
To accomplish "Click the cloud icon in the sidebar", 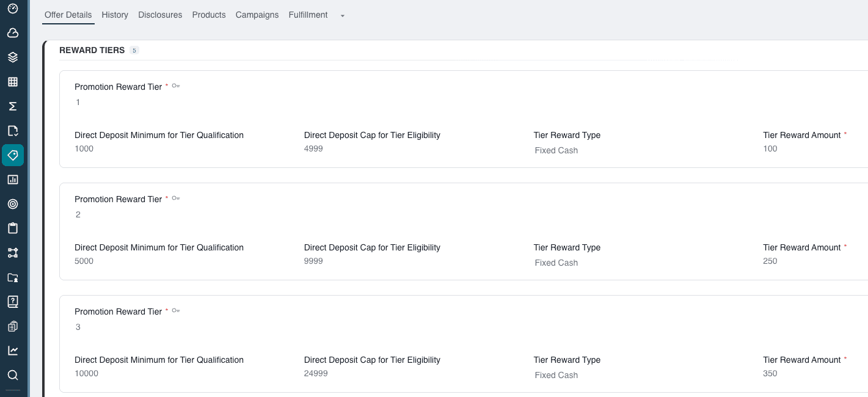I will point(13,33).
